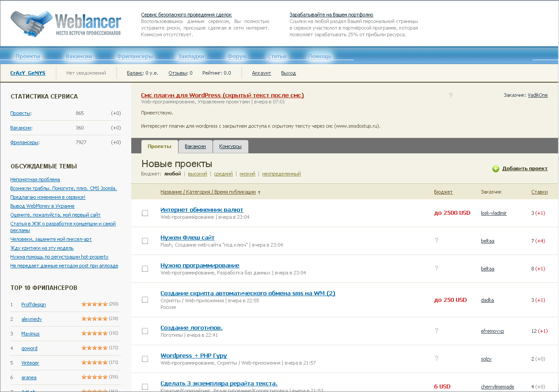This screenshot has width=559, height=392.
Task: Check the Wordpress + PHP Гуру checkbox
Action: point(145,359)
